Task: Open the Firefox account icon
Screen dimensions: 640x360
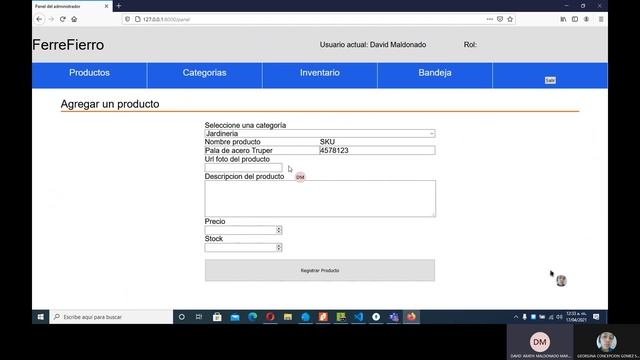Action: coord(587,19)
